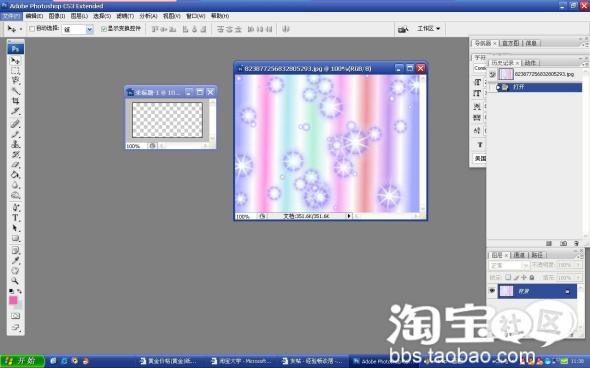This screenshot has width=590, height=368.
Task: Enable the 自动选择 auto-select checkbox
Action: pyautogui.click(x=32, y=29)
